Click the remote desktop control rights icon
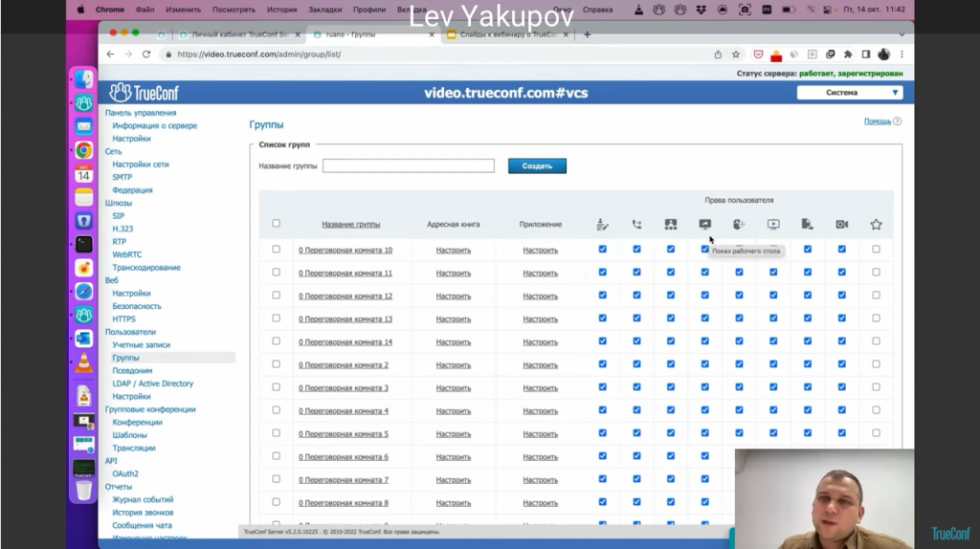 point(740,224)
